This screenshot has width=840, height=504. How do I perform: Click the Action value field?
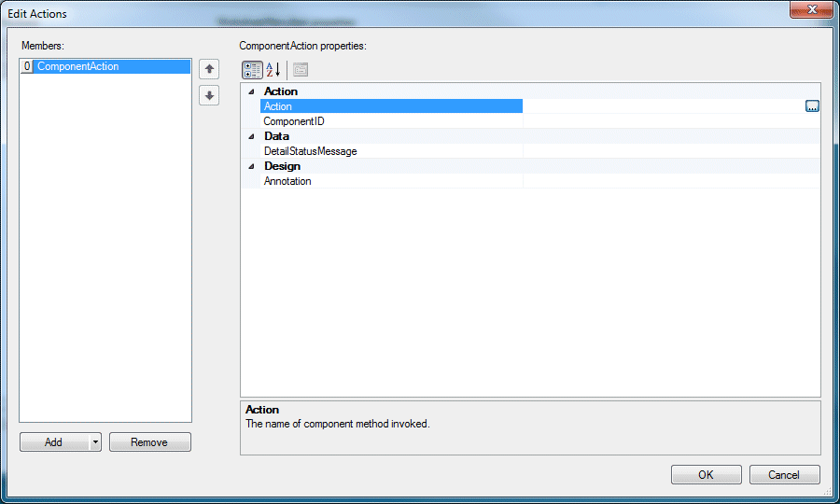tap(664, 106)
